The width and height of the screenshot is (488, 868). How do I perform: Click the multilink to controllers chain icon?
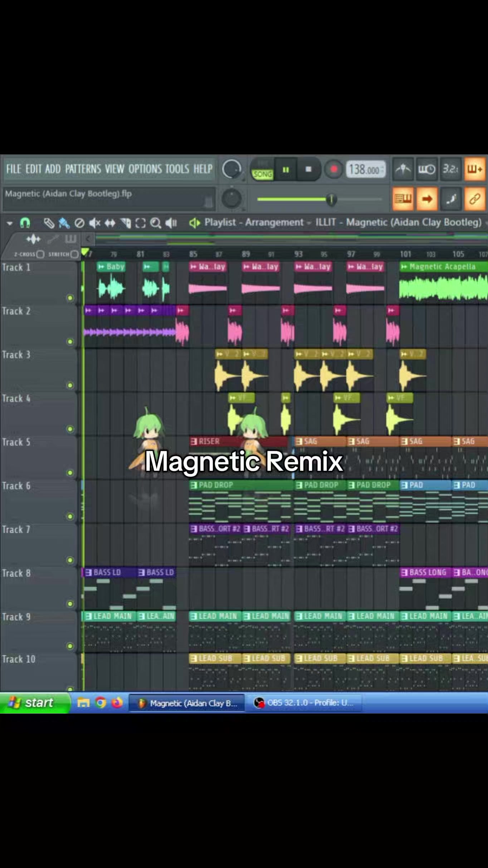pyautogui.click(x=475, y=198)
